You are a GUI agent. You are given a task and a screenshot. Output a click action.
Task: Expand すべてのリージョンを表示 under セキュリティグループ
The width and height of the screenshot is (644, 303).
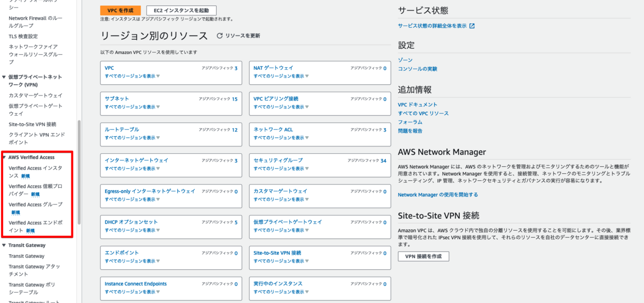pos(281,168)
